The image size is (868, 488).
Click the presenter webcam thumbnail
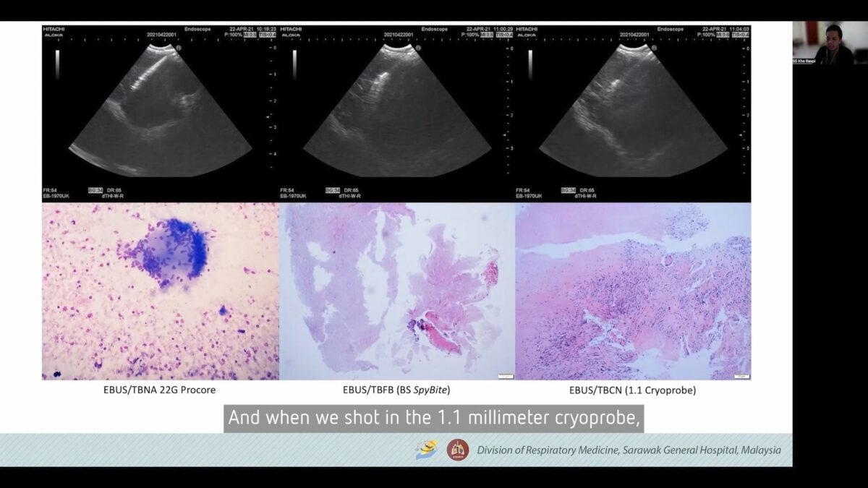(830, 43)
